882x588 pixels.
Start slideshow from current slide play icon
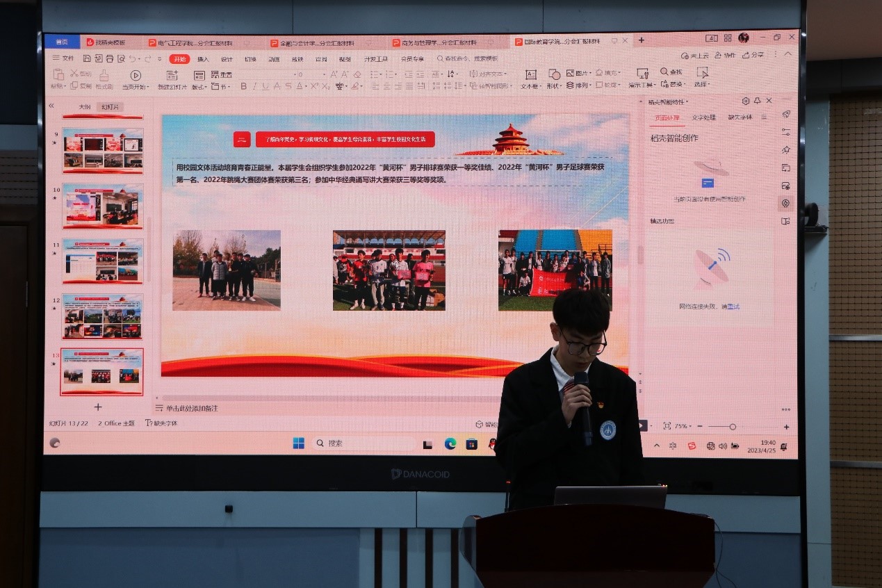(x=136, y=76)
